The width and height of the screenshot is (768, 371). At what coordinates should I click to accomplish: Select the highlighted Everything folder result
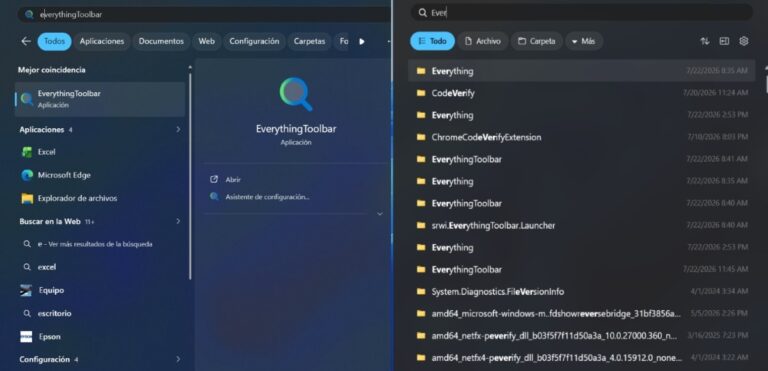[x=581, y=71]
